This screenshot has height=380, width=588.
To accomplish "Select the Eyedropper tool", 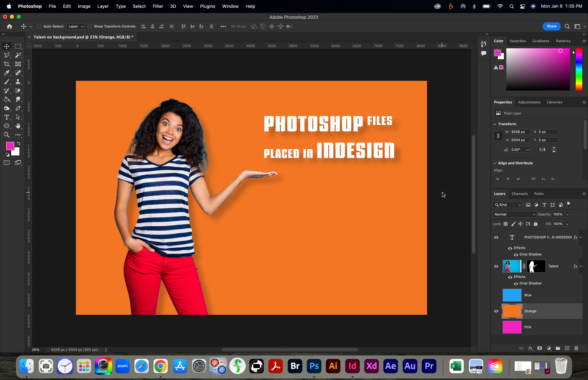I will pyautogui.click(x=7, y=73).
